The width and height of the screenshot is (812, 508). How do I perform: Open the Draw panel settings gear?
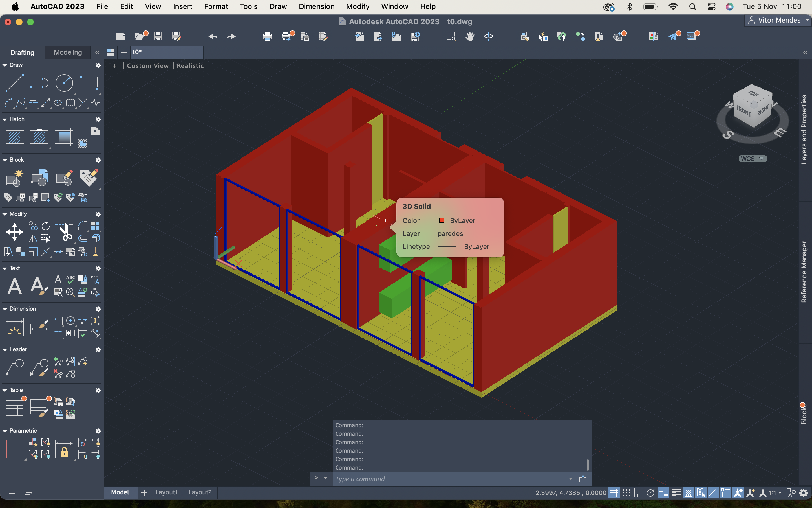98,65
